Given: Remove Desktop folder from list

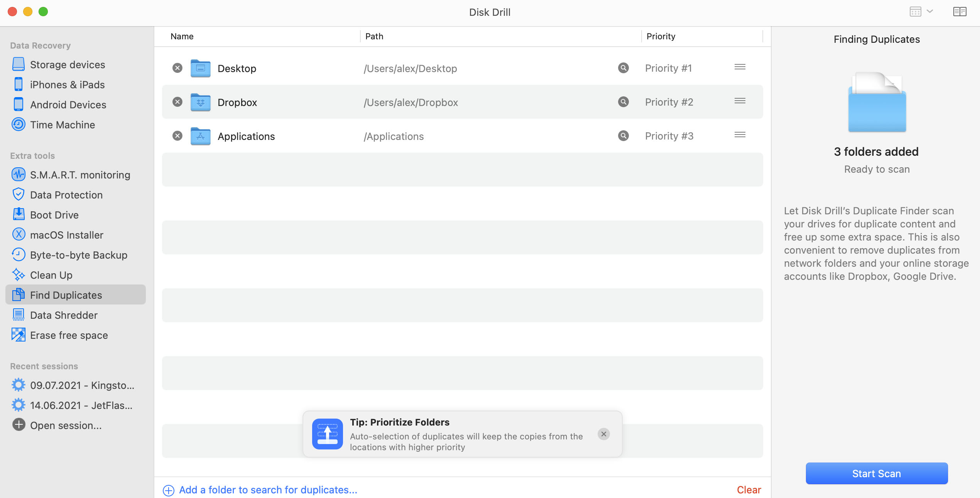Looking at the screenshot, I should (x=177, y=68).
